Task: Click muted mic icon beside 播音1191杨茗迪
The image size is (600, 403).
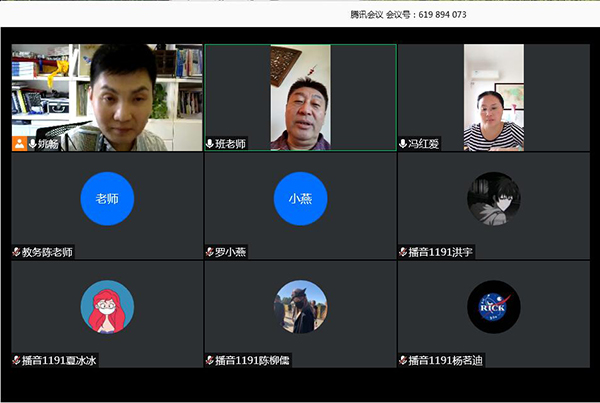Action: click(402, 360)
